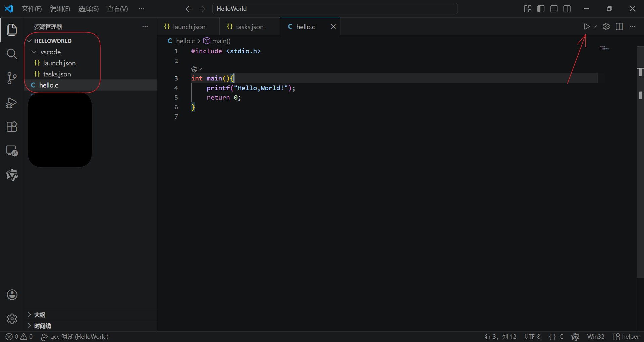The width and height of the screenshot is (644, 342).
Task: Place cursor on the return 0; line
Action: 224,98
